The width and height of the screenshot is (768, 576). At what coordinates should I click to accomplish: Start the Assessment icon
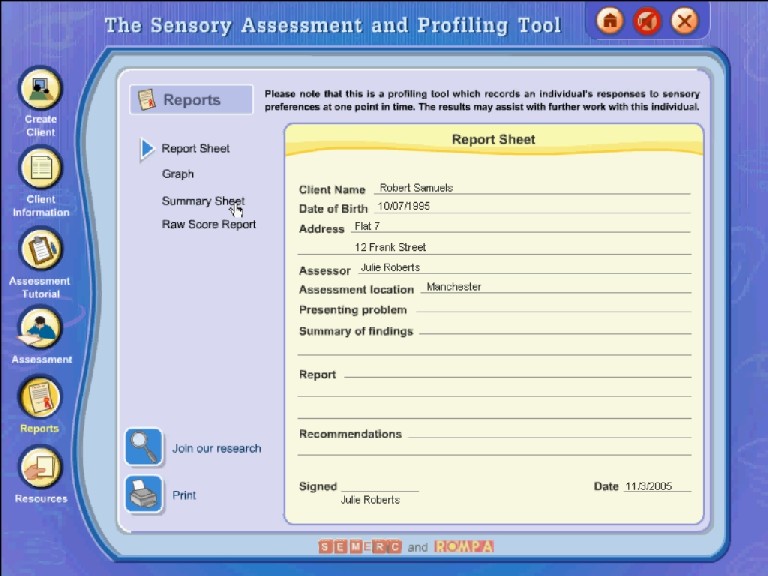pos(40,327)
